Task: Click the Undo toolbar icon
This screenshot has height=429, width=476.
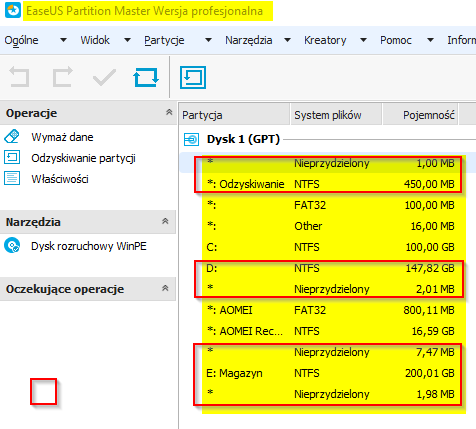Action: [x=19, y=77]
